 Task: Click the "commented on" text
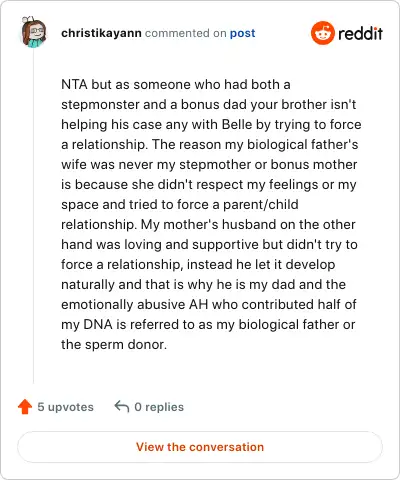(x=186, y=33)
